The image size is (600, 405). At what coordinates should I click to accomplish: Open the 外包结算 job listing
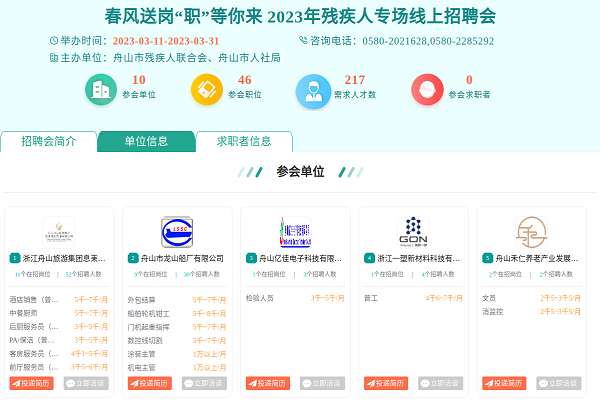(142, 300)
